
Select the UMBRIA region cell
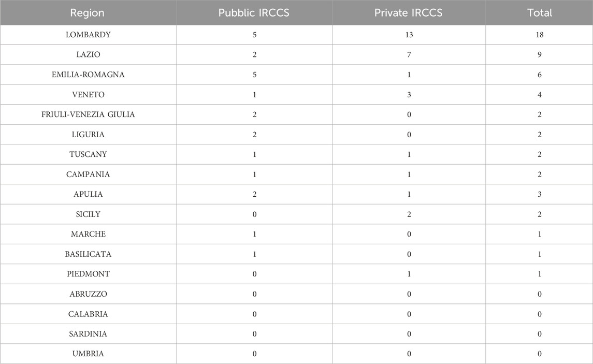point(88,354)
